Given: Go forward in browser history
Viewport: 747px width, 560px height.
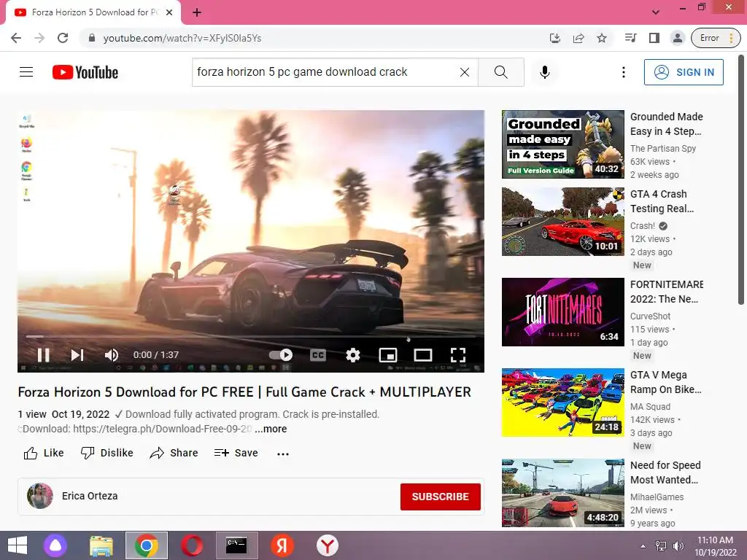Looking at the screenshot, I should click(x=39, y=38).
